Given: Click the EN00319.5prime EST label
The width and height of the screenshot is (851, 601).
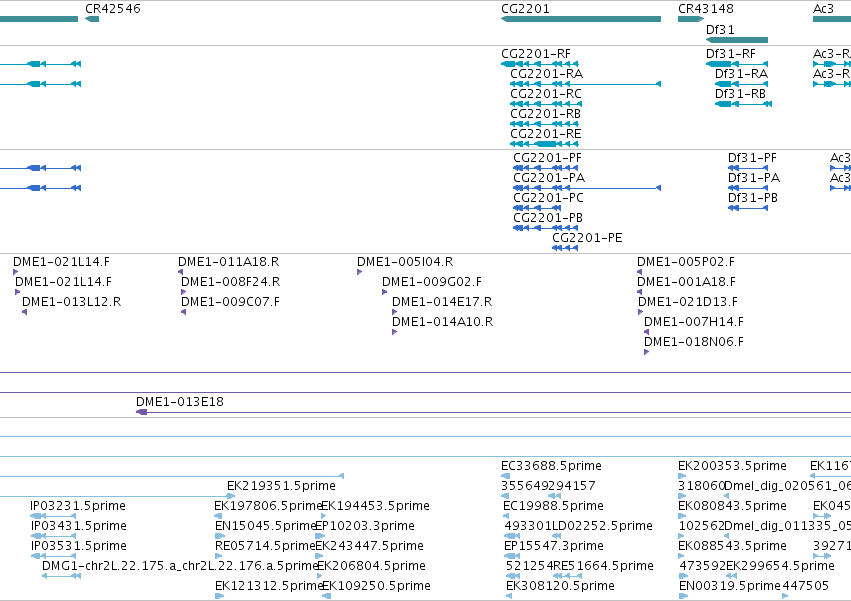Looking at the screenshot, I should [730, 586].
